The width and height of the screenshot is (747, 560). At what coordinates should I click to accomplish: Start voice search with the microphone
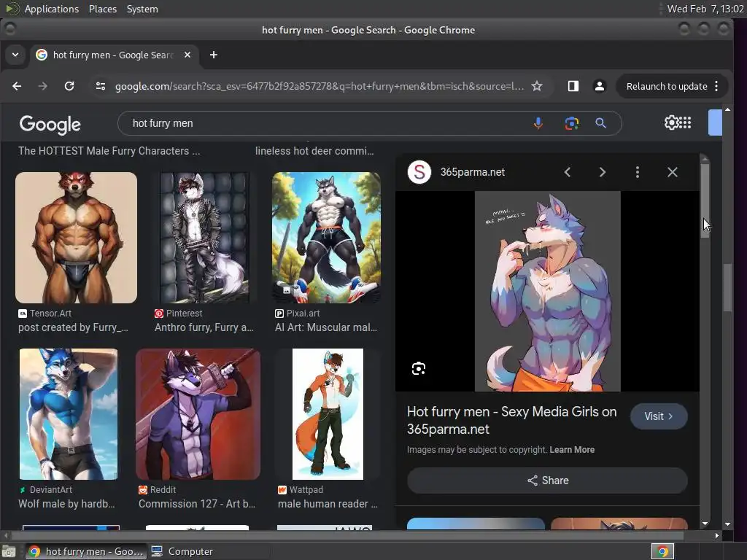point(538,123)
